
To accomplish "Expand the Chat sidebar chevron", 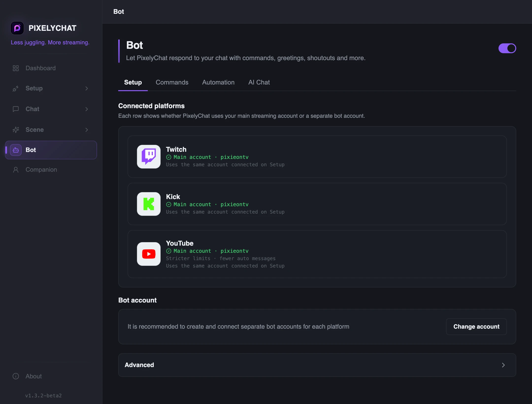I will tap(86, 109).
